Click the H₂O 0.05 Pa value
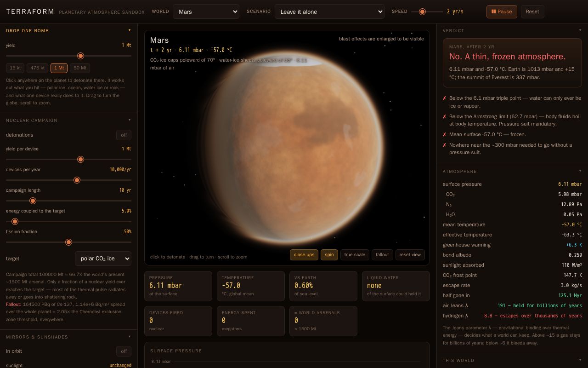 pos(572,214)
